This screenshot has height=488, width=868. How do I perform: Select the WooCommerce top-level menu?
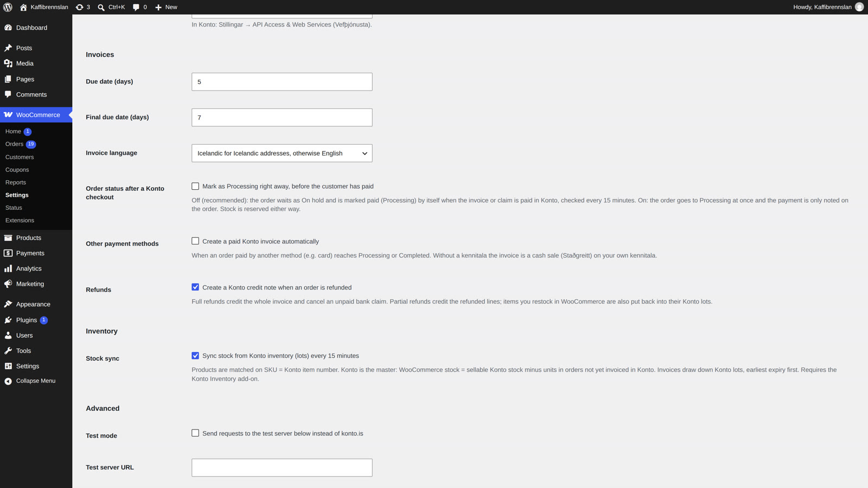[x=36, y=115]
